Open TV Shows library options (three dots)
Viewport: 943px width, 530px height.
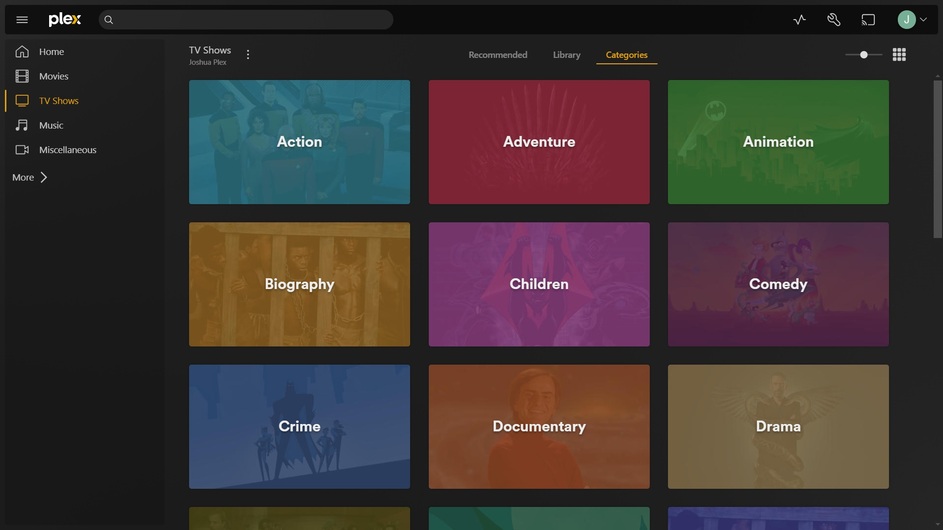click(248, 55)
